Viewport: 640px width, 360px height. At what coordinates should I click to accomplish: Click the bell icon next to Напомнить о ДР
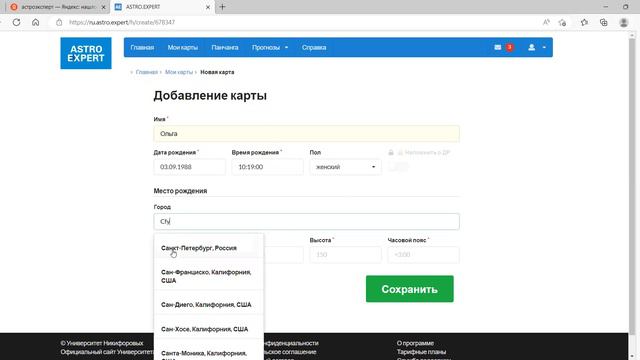pos(400,152)
